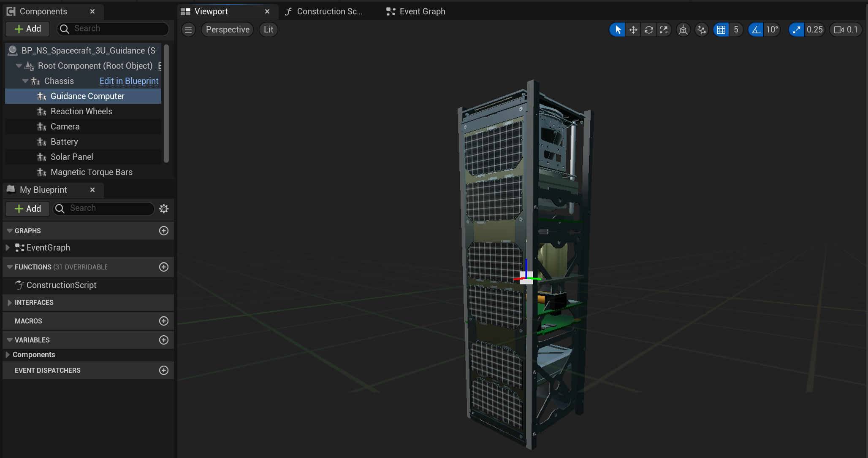Open My Blueprint settings gear
This screenshot has height=458, width=868.
click(x=164, y=209)
